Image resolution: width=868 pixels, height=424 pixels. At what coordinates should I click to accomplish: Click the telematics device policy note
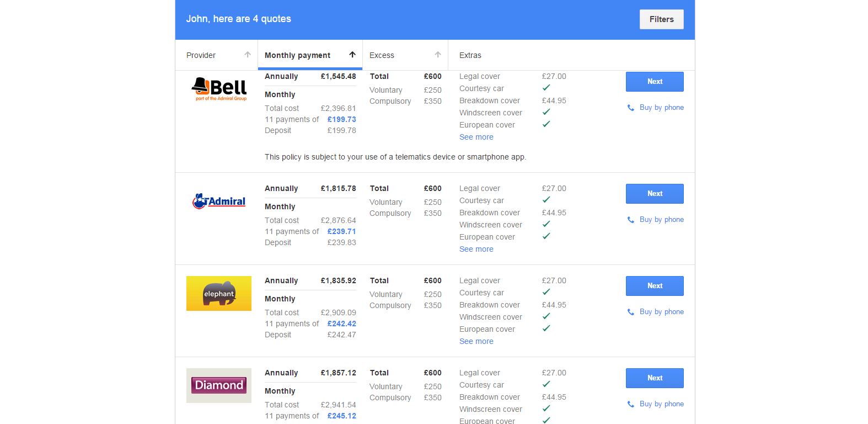(395, 157)
